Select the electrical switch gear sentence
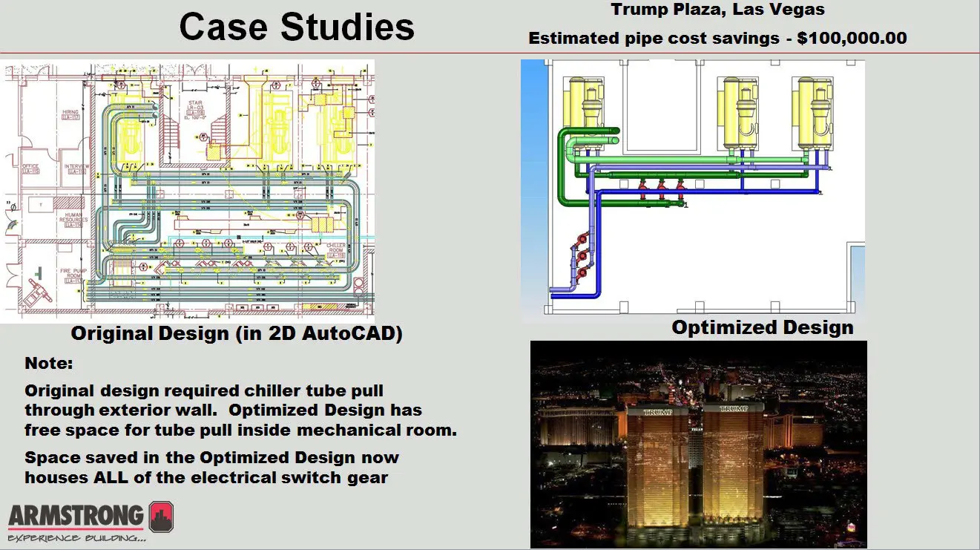 click(x=211, y=468)
